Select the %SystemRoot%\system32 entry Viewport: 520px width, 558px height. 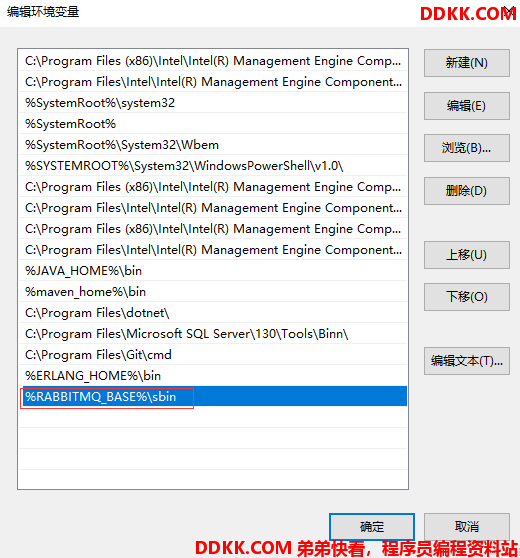point(213,102)
